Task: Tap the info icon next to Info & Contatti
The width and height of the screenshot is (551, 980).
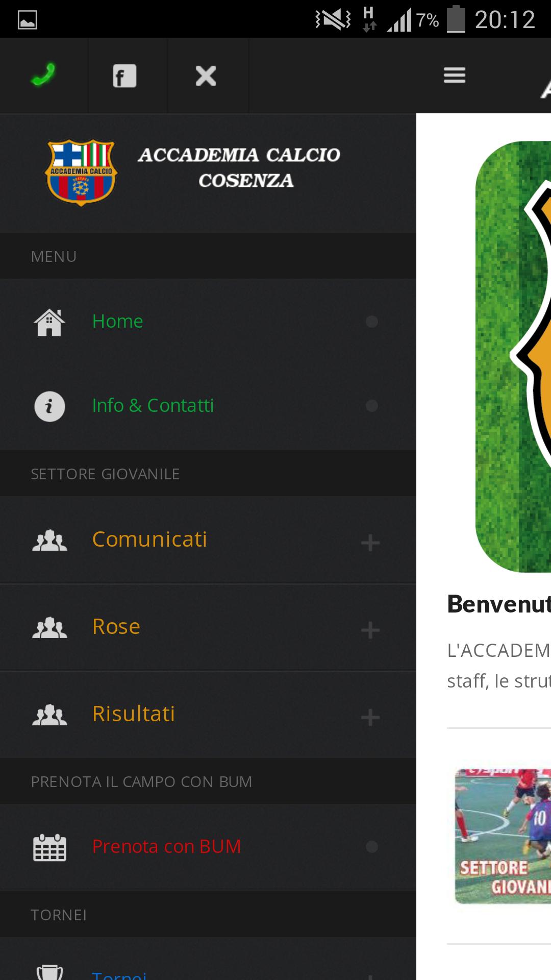Action: coord(49,406)
